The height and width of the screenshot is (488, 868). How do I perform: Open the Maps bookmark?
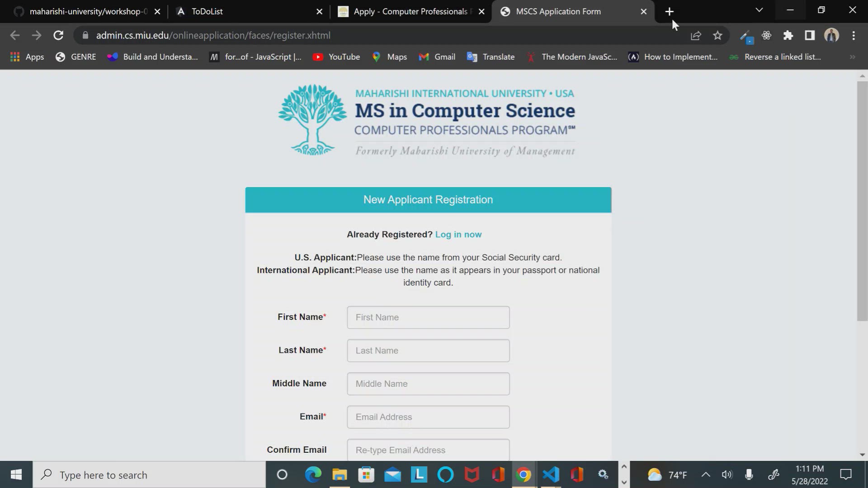[389, 57]
